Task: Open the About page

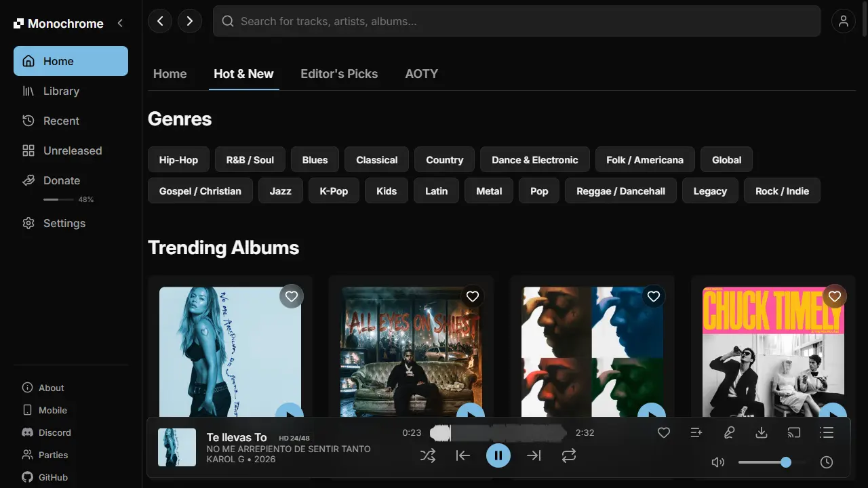Action: pyautogui.click(x=71, y=388)
